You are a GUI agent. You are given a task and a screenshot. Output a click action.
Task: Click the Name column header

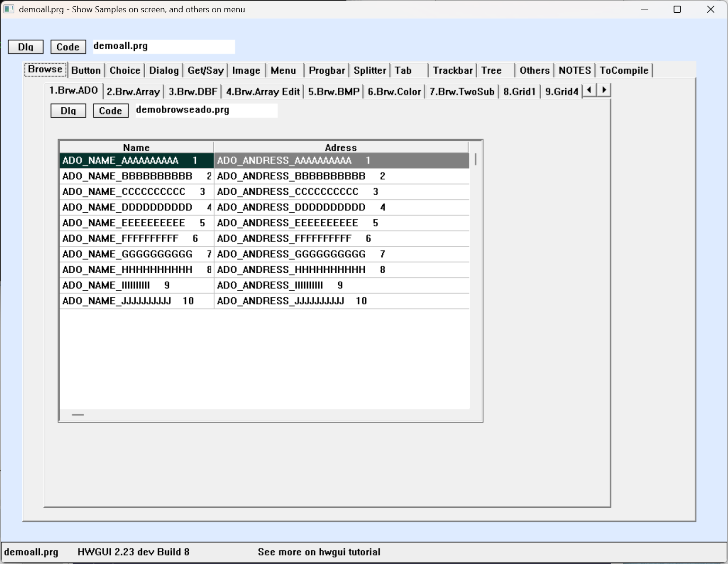point(136,148)
